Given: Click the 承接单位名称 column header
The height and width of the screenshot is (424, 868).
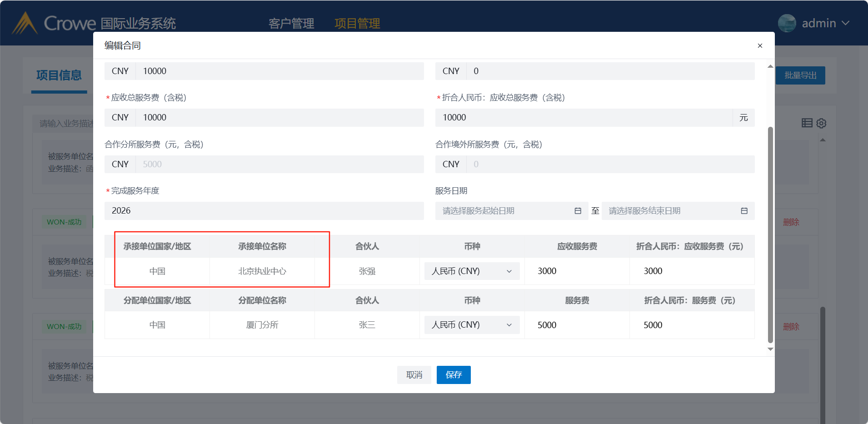Looking at the screenshot, I should click(x=262, y=246).
